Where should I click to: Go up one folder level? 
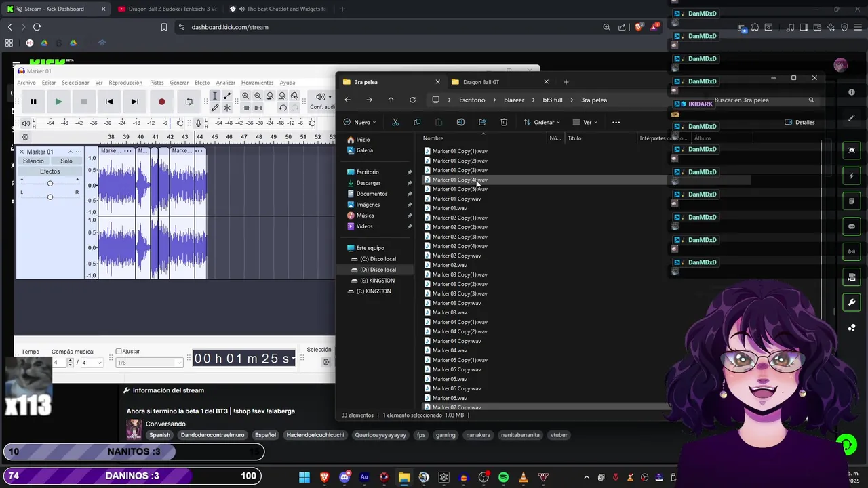click(x=391, y=100)
